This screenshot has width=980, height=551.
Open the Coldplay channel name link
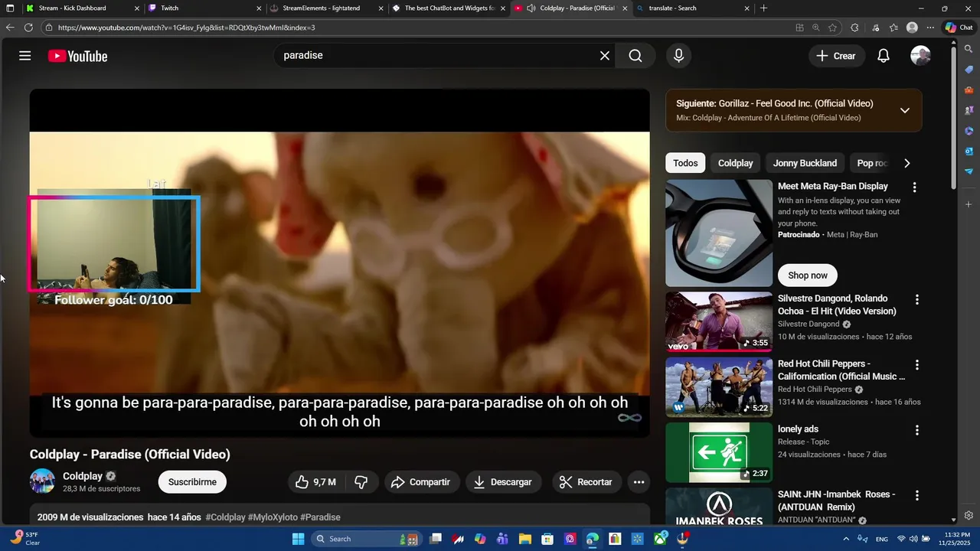[83, 476]
